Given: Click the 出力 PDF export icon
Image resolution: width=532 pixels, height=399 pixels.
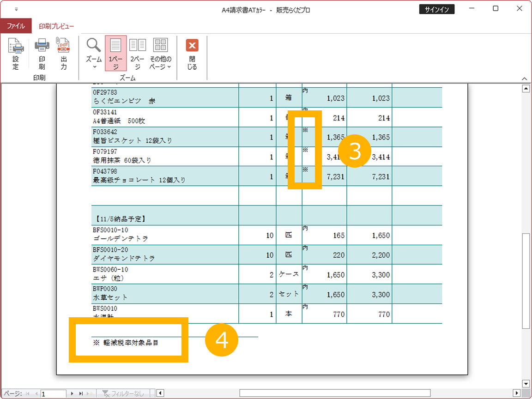Looking at the screenshot, I should point(63,46).
